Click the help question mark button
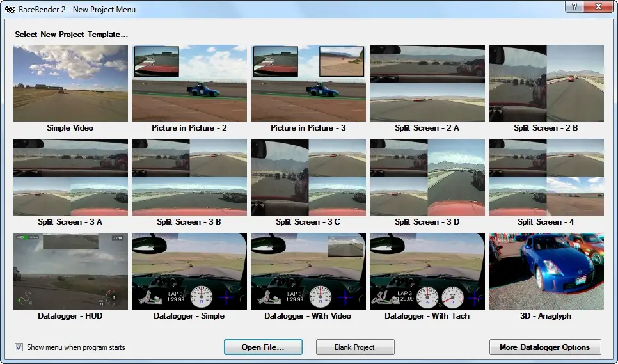The height and width of the screenshot is (364, 618). 574,6
